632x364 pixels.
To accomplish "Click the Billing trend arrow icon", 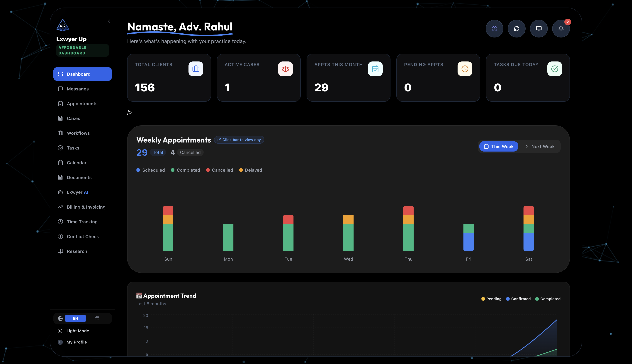I will tap(60, 207).
